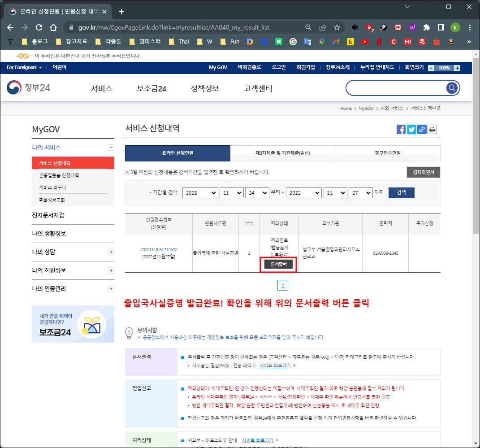The image size is (480, 448).
Task: Click the 문서출력 button to print the document
Action: pos(278,265)
